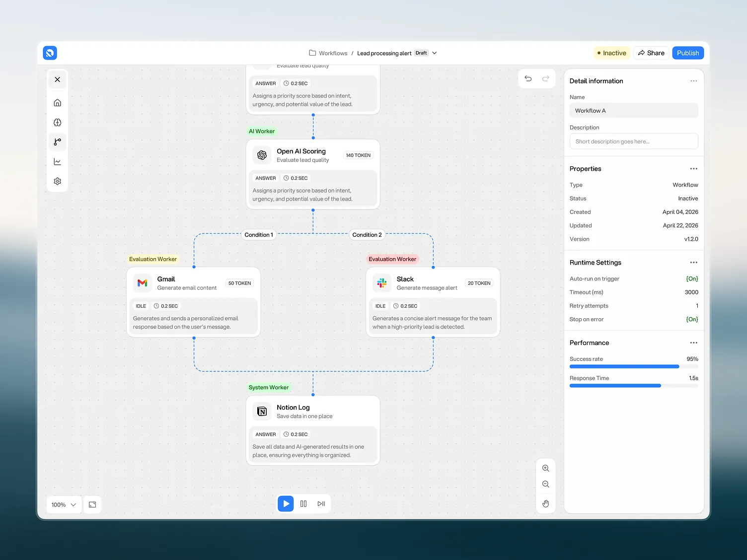Select the Notion Log node title
Viewport: 747px width, 560px height.
293,408
